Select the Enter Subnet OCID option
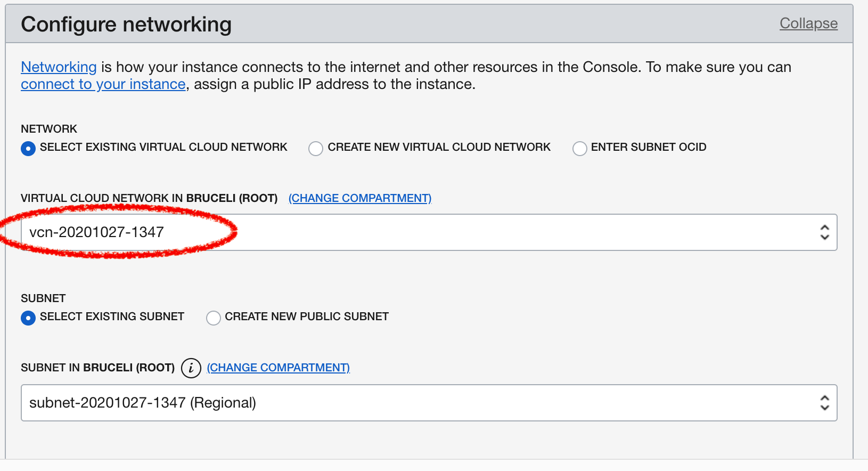The width and height of the screenshot is (868, 471). (x=579, y=148)
